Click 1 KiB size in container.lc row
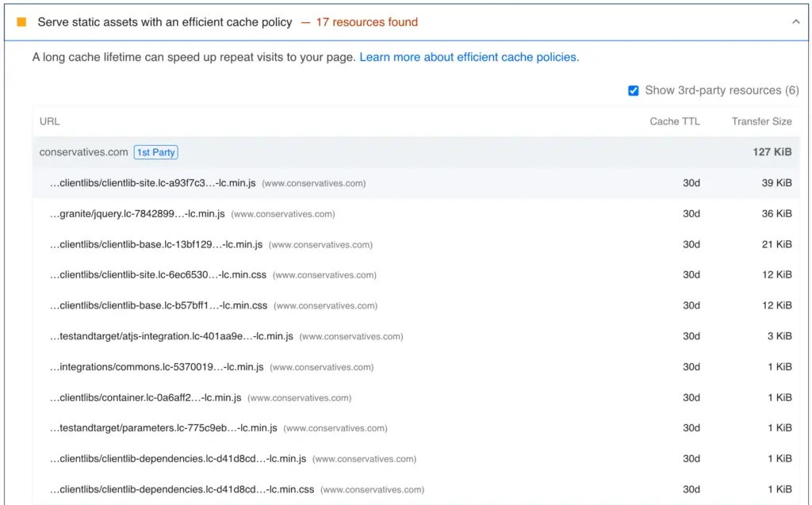812x505 pixels. pos(779,397)
